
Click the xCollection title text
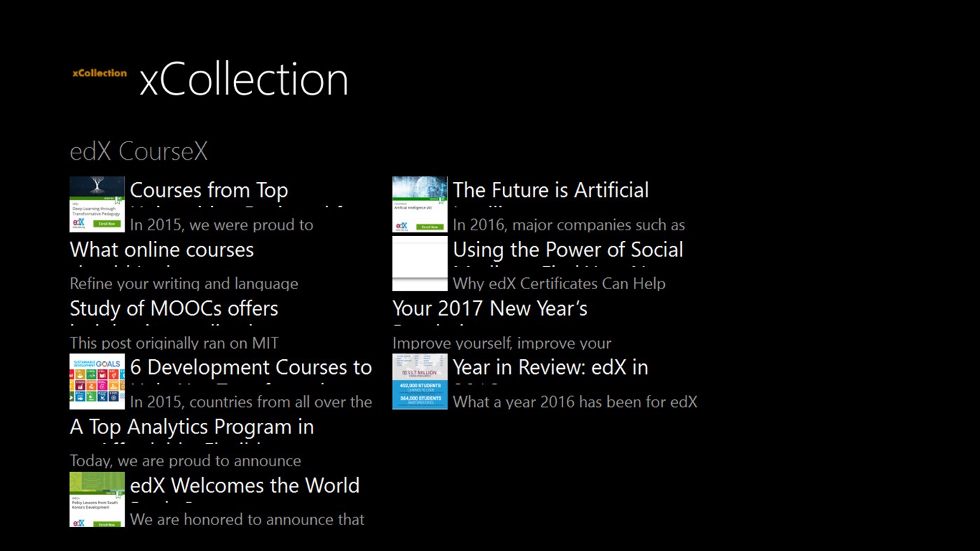244,78
